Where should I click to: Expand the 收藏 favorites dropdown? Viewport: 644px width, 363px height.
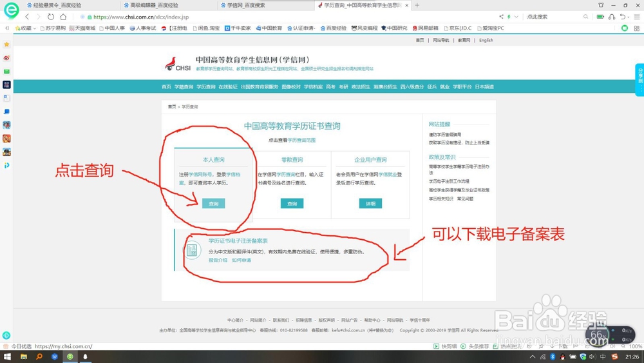[35, 28]
